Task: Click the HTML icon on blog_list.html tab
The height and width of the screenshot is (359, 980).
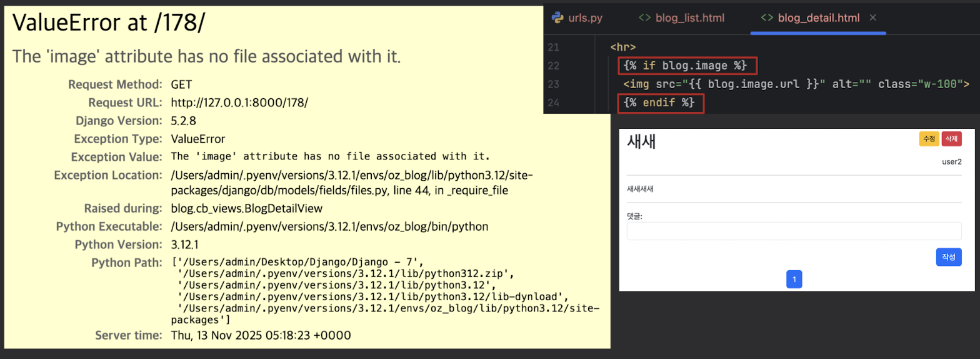Action: [644, 18]
